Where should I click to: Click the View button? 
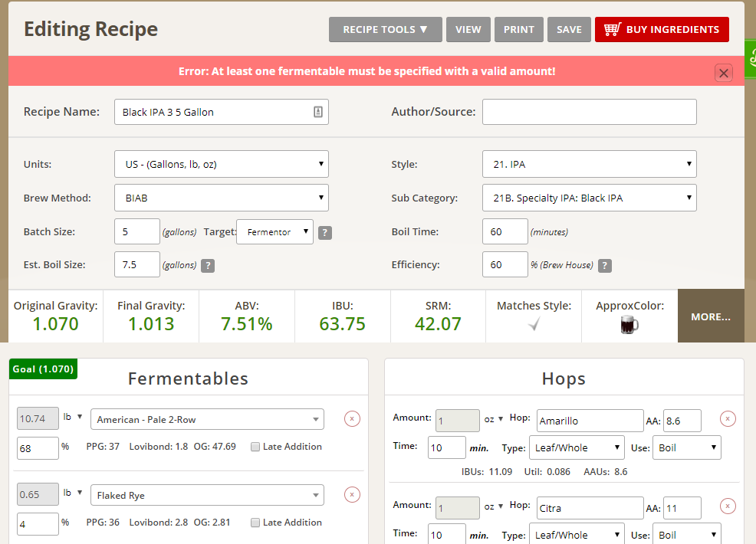point(468,30)
